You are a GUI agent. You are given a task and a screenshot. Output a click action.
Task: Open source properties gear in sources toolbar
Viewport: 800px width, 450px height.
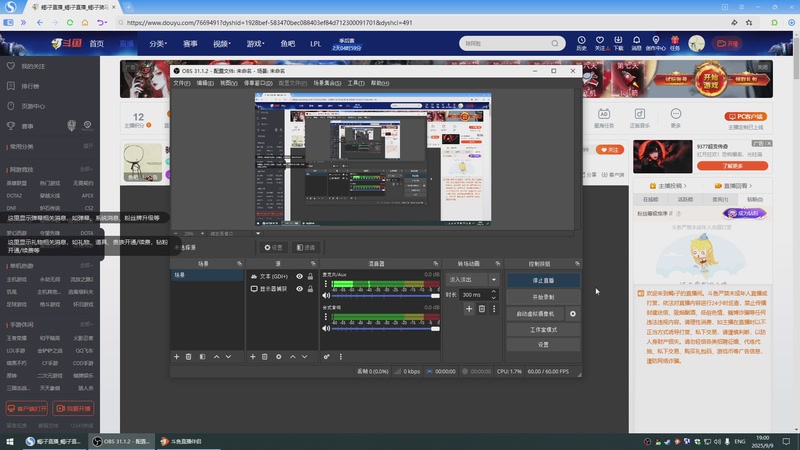click(279, 357)
